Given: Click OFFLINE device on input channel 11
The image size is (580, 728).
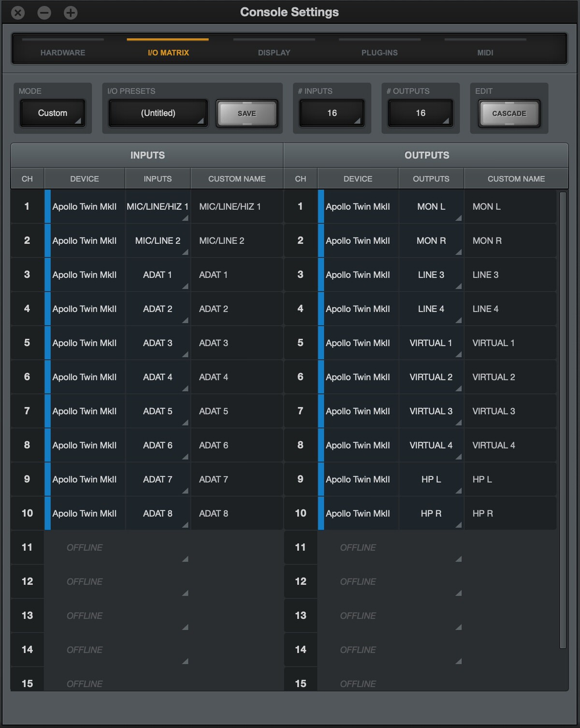Looking at the screenshot, I should tap(85, 548).
